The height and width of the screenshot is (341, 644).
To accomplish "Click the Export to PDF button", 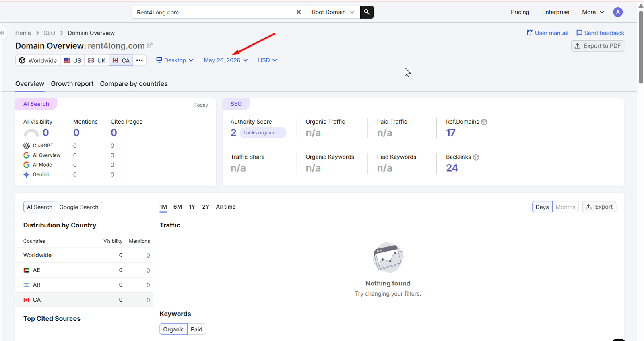I will coord(598,46).
